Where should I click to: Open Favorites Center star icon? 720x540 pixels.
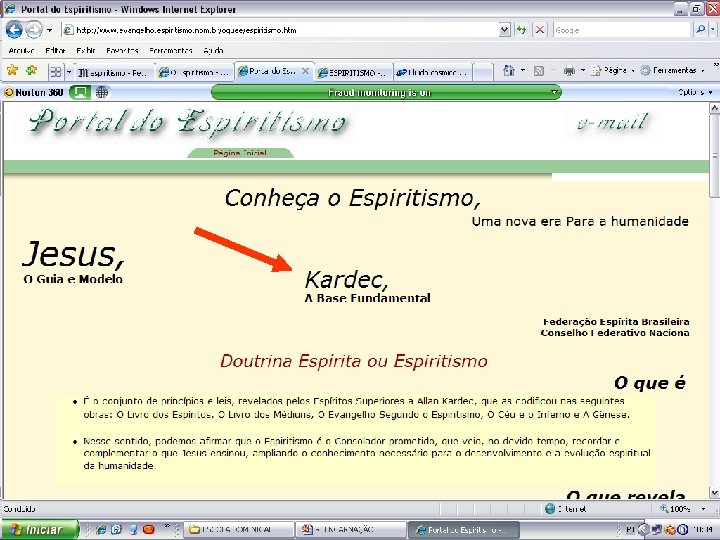12,70
